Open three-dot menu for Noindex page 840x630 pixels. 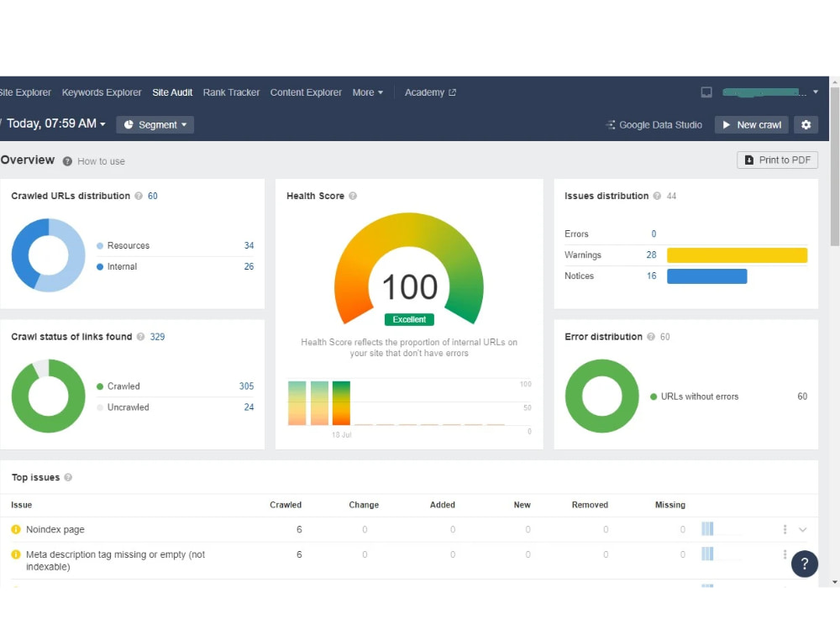tap(785, 529)
